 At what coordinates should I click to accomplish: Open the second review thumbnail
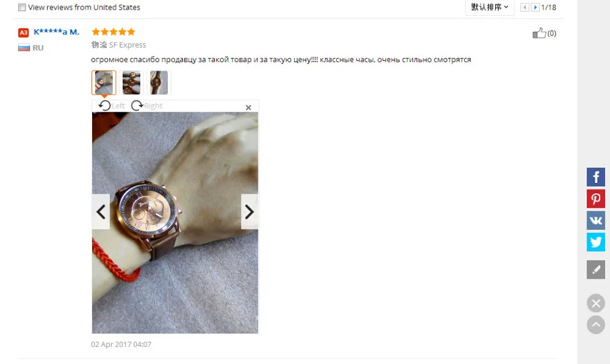pos(132,82)
